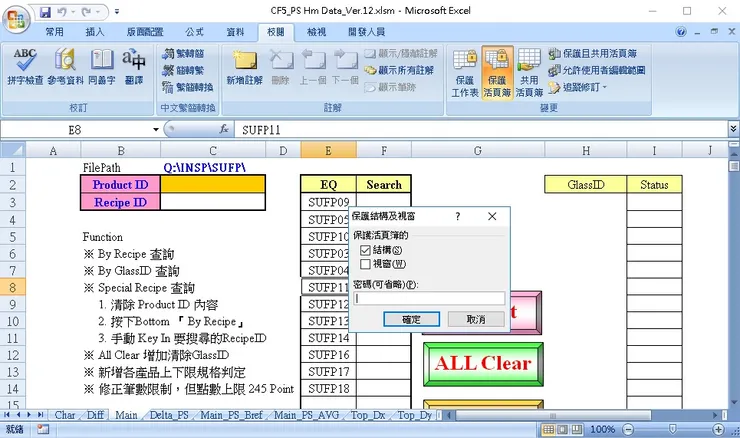Image resolution: width=740 pixels, height=438 pixels.
Task: Run the 拼字檢查 spelling check
Action: (25, 67)
